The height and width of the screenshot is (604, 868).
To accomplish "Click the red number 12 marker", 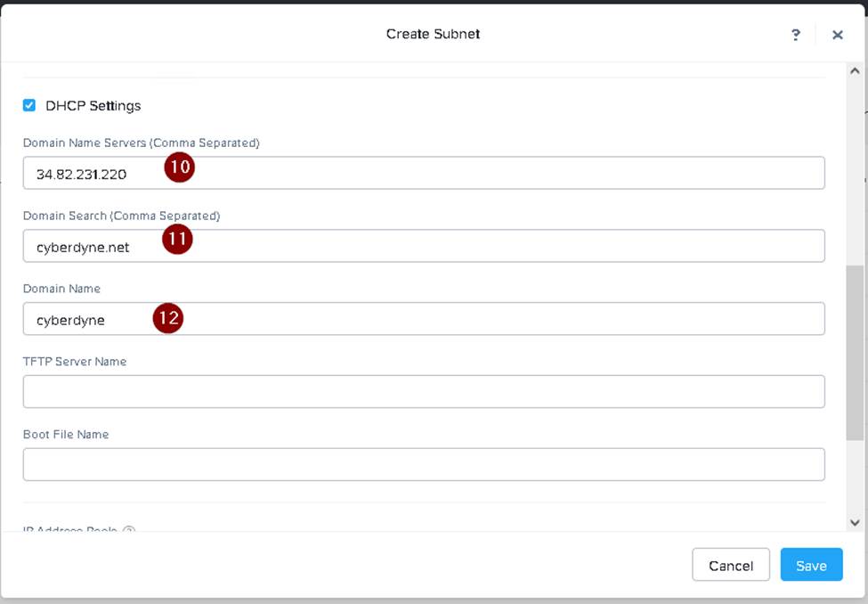I will click(x=167, y=318).
